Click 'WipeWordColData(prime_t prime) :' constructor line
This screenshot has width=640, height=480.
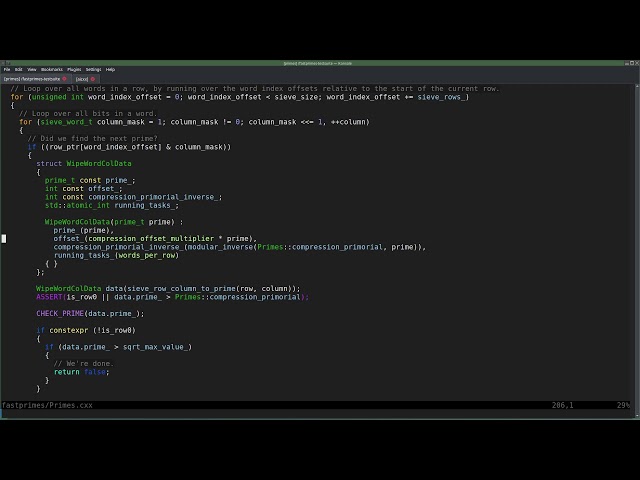click(x=114, y=222)
